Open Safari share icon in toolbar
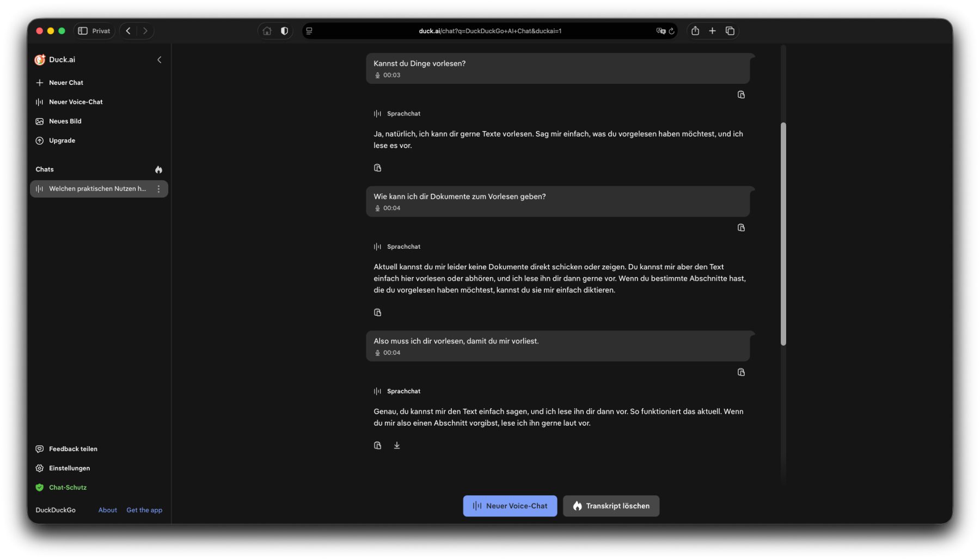Screen dimensions: 980x560 [x=695, y=31]
